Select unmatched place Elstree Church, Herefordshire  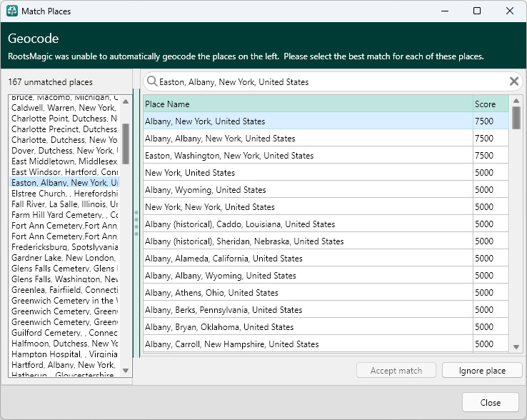click(x=64, y=194)
